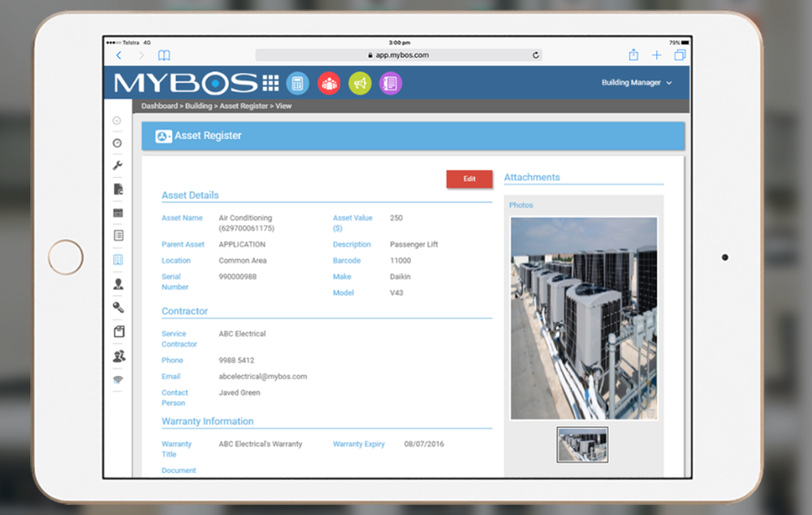The image size is (812, 515).
Task: Open the key register from the sidebar
Action: tap(117, 307)
